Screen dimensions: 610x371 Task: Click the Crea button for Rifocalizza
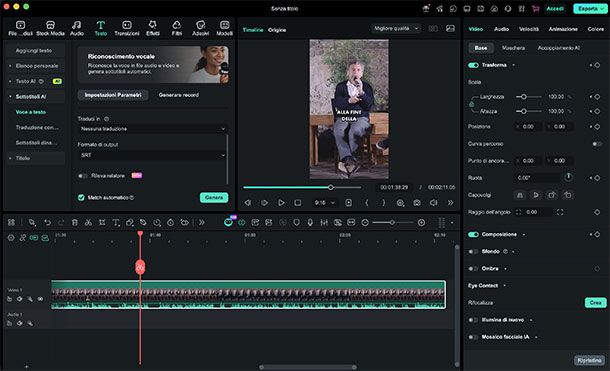pyautogui.click(x=595, y=303)
